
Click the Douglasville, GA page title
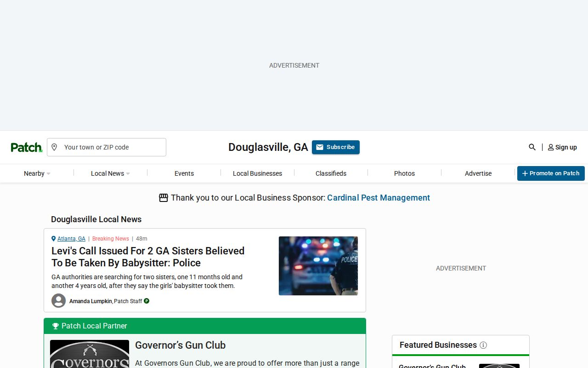pyautogui.click(x=268, y=147)
